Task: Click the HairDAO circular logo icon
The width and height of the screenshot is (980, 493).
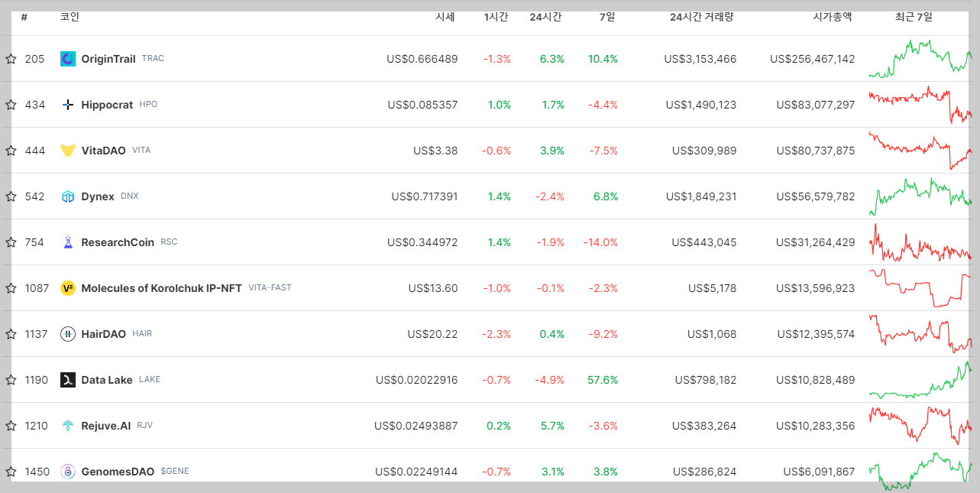Action: pyautogui.click(x=68, y=334)
